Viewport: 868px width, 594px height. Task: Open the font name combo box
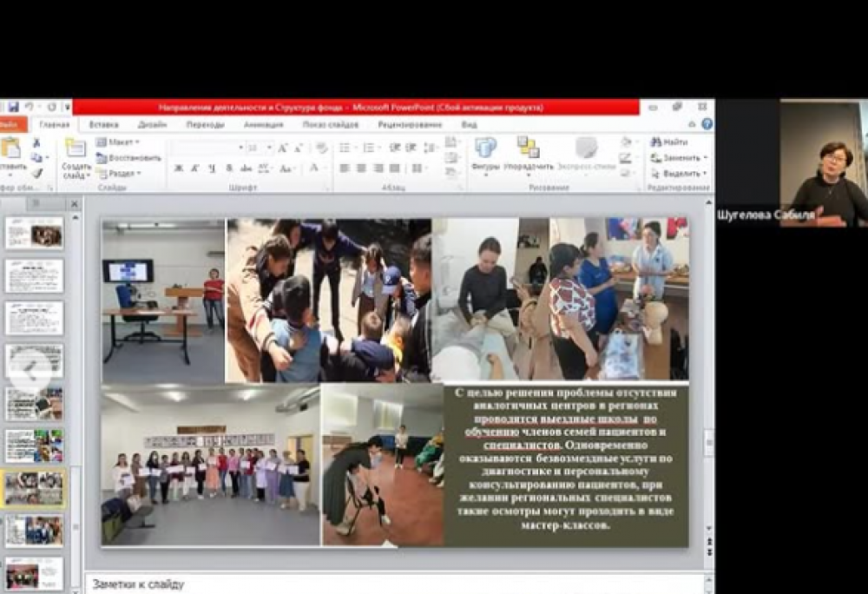pyautogui.click(x=207, y=148)
